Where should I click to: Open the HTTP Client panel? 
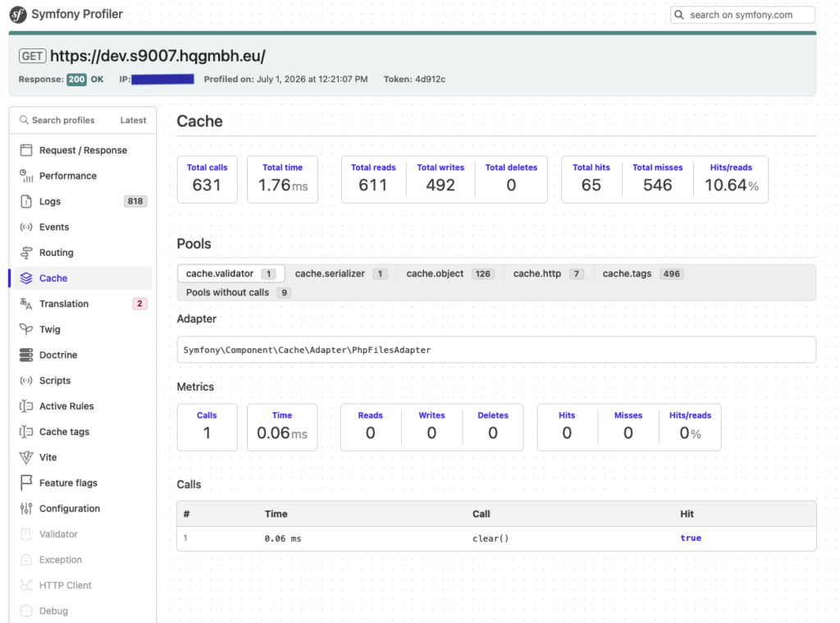tap(83, 585)
